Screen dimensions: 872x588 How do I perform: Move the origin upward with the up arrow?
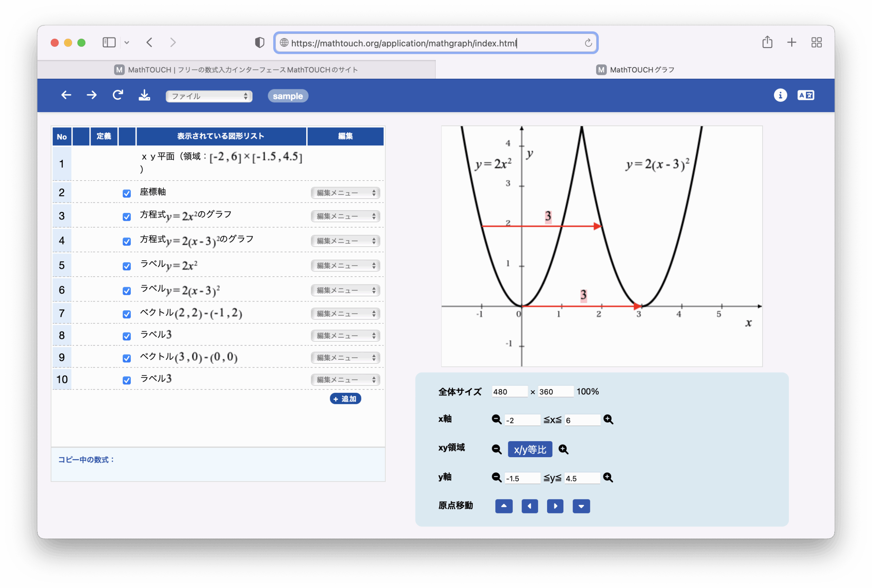tap(503, 506)
